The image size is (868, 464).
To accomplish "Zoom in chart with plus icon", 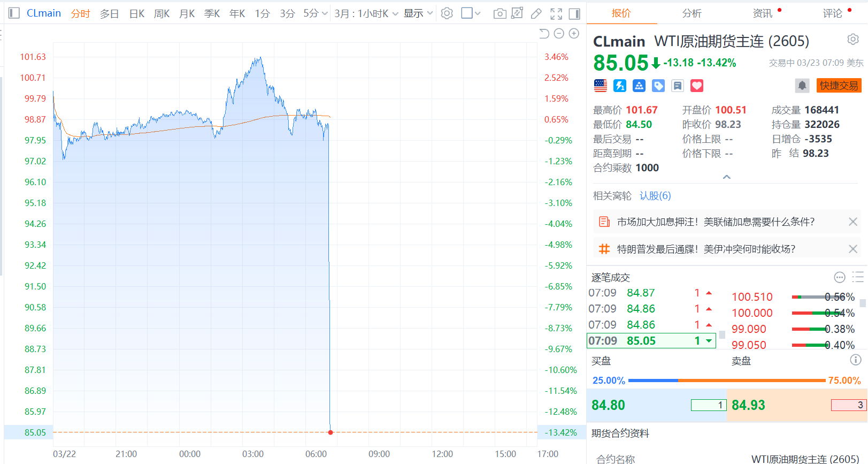I will [x=574, y=34].
